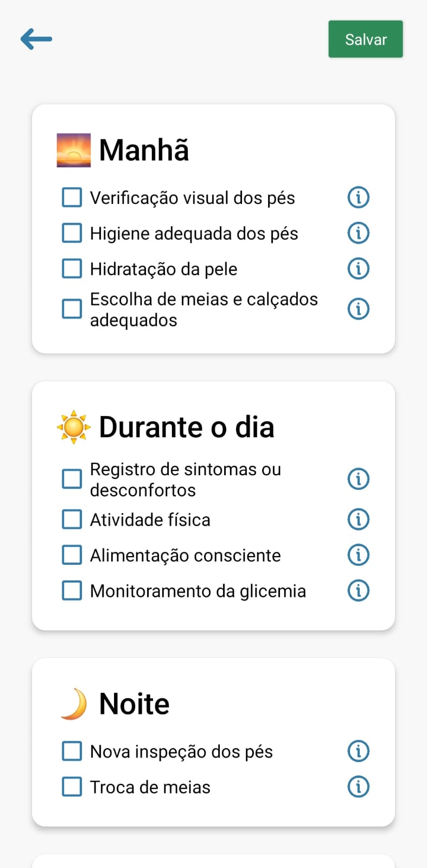View Alimentação consciente info details
The image size is (427, 868).
[358, 555]
